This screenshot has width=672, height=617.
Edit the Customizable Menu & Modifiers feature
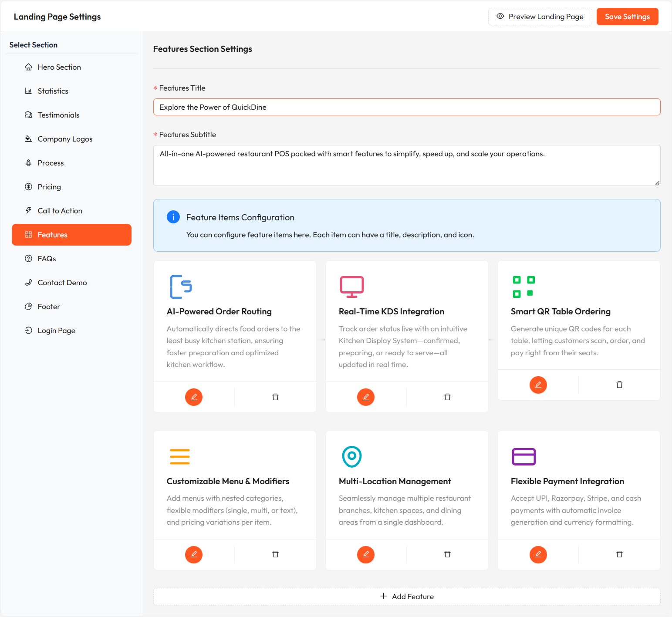click(x=194, y=555)
